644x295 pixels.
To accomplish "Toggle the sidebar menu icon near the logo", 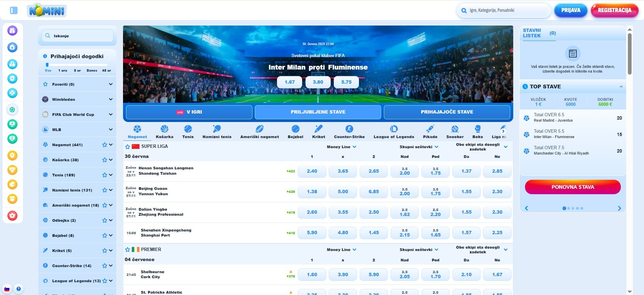I will [x=14, y=10].
